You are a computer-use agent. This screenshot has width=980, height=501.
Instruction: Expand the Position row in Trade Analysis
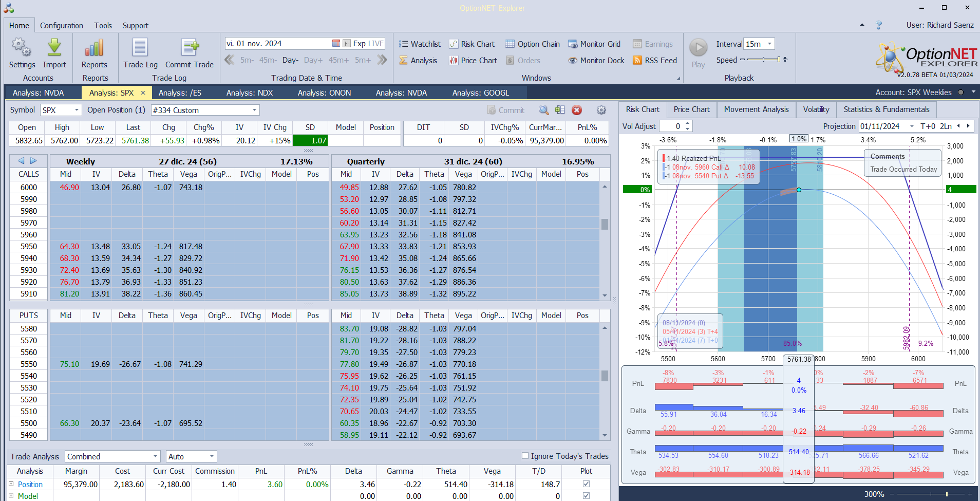(x=11, y=484)
